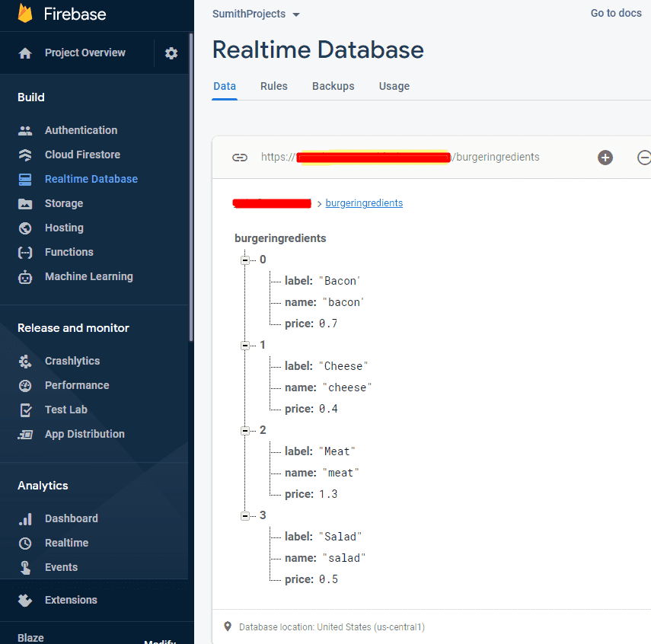The width and height of the screenshot is (651, 644).
Task: Select the burgeringredients root node
Action: 280,238
